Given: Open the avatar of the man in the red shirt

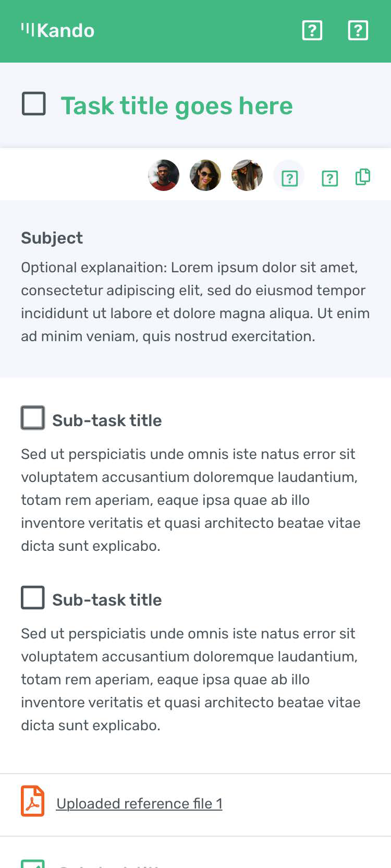Looking at the screenshot, I should (x=164, y=175).
